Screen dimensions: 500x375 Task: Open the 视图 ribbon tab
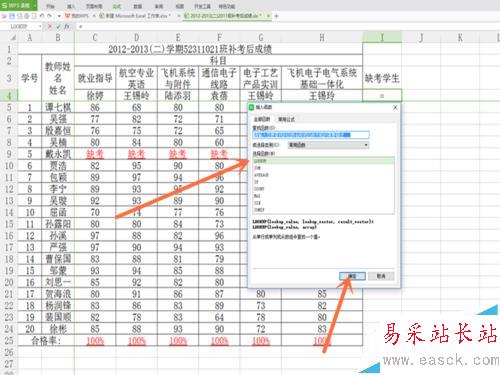coord(180,6)
